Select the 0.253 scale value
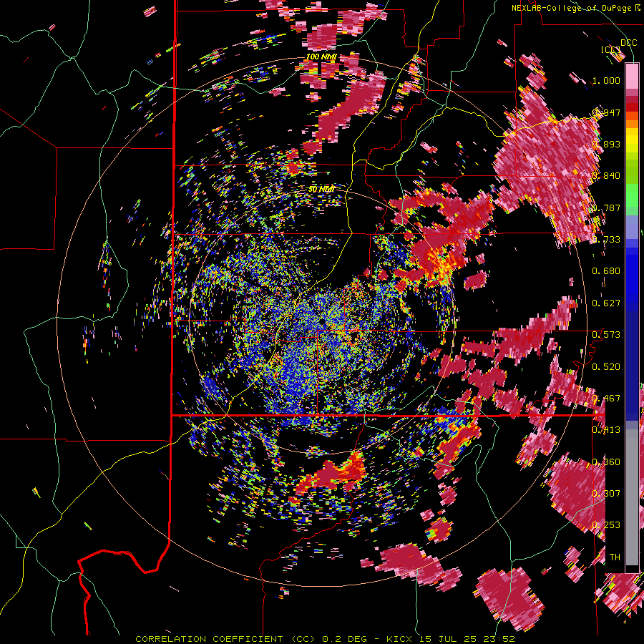Image resolution: width=644 pixels, height=644 pixels. point(606,525)
